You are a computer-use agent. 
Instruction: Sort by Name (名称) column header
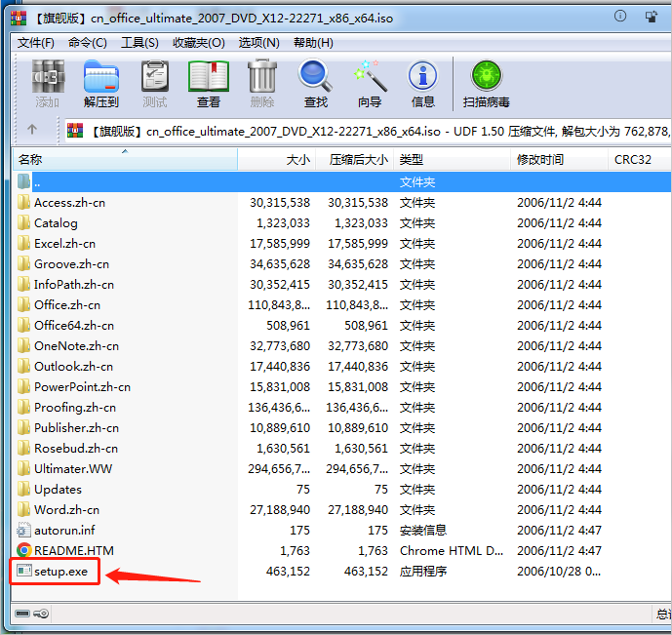click(x=125, y=159)
